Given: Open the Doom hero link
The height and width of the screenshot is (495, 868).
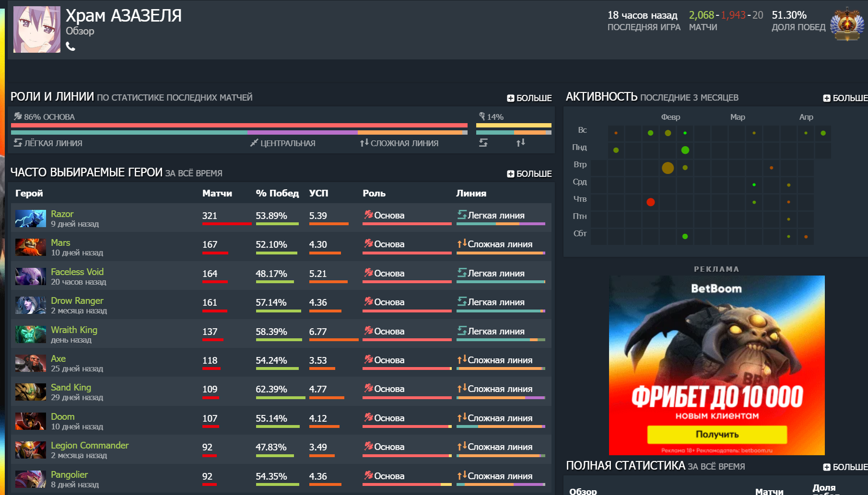Looking at the screenshot, I should (63, 416).
